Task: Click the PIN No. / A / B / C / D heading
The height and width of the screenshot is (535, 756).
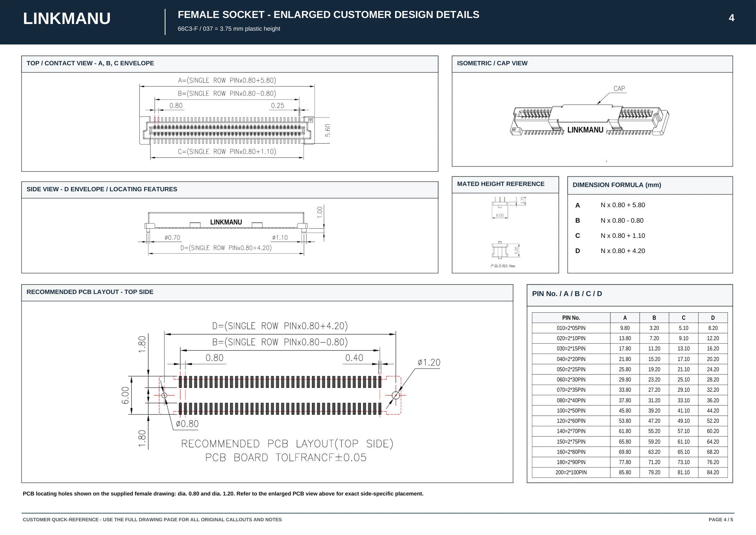Action: coord(567,294)
